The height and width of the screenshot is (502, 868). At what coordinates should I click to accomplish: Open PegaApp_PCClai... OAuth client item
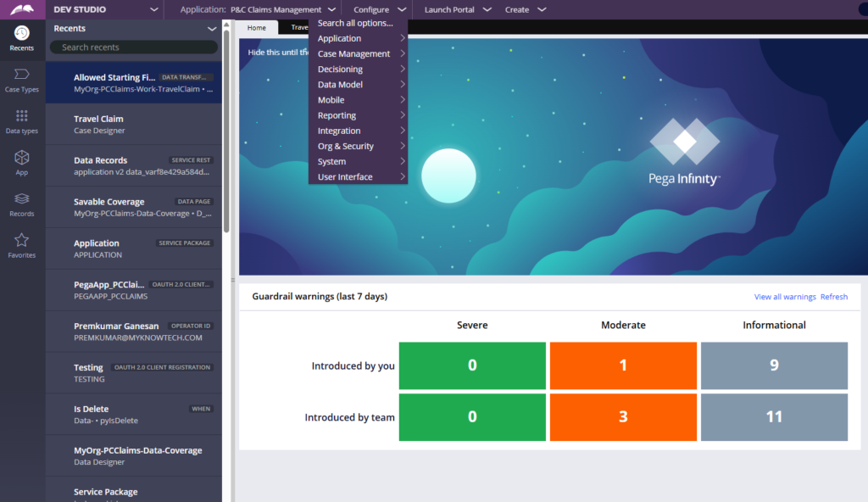click(134, 290)
